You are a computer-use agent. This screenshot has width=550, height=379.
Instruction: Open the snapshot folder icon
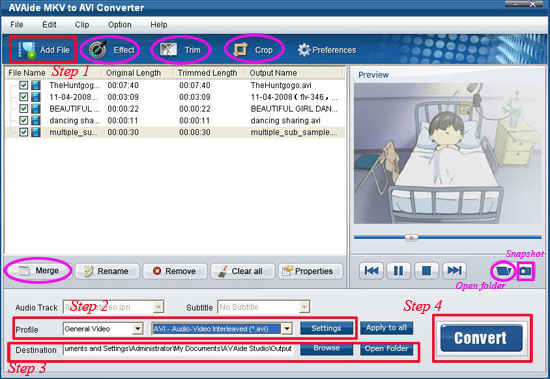click(x=503, y=271)
